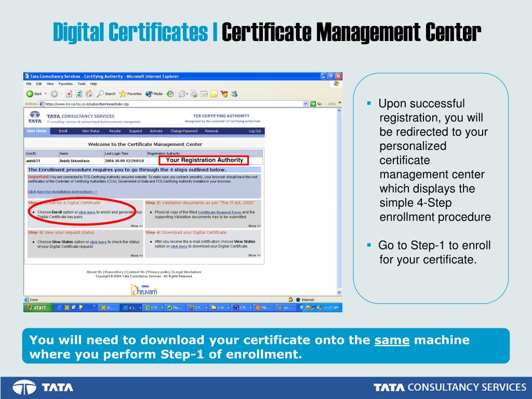Click the yellow Discuss note icon
The height and width of the screenshot is (399, 532).
pyautogui.click(x=214, y=94)
